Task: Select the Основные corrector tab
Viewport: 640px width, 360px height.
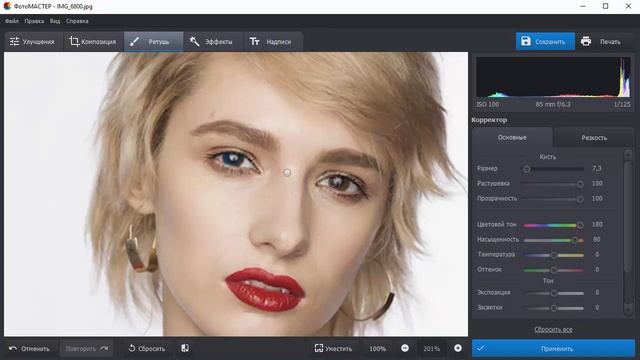Action: coord(512,138)
